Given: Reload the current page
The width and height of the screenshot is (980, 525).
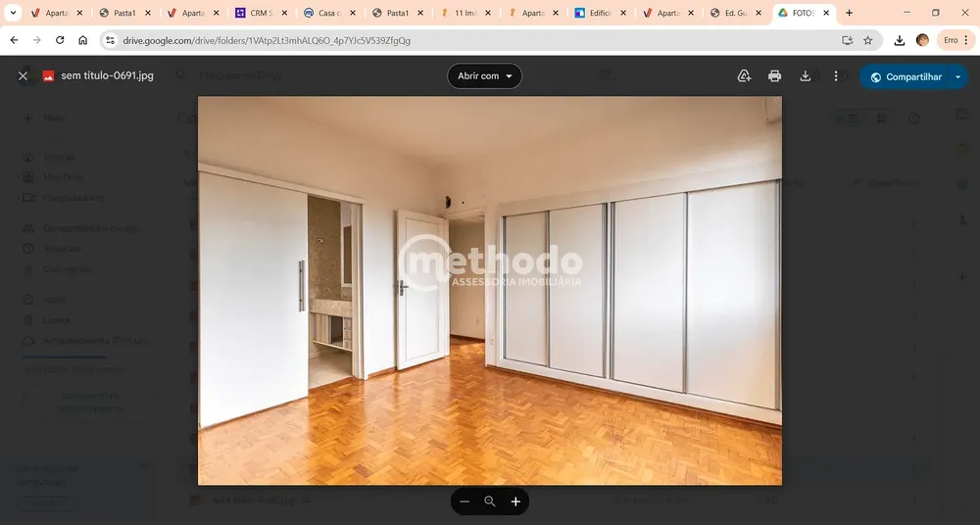Looking at the screenshot, I should click(x=60, y=40).
